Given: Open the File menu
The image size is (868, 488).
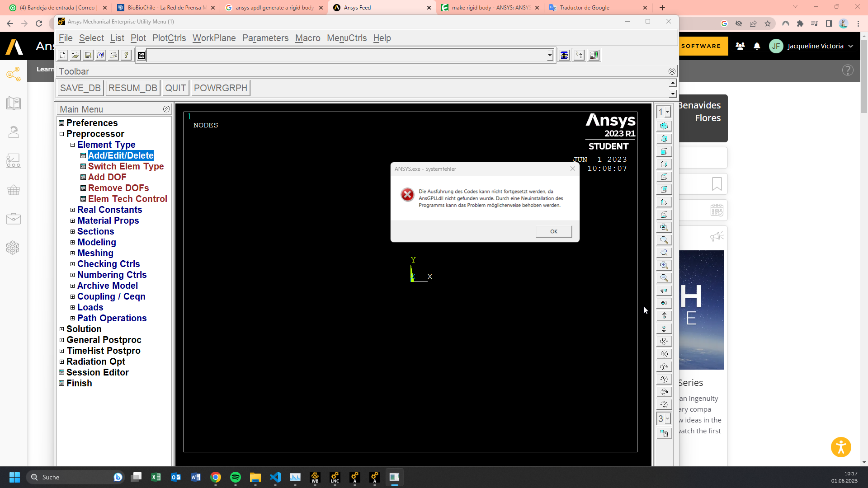Looking at the screenshot, I should click(x=66, y=38).
